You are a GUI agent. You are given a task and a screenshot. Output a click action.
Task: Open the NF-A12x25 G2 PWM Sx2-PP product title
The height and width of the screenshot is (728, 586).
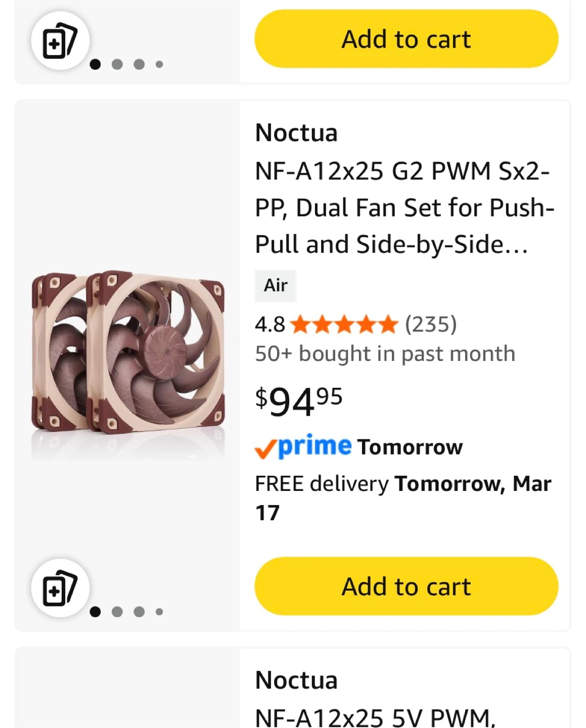click(404, 208)
